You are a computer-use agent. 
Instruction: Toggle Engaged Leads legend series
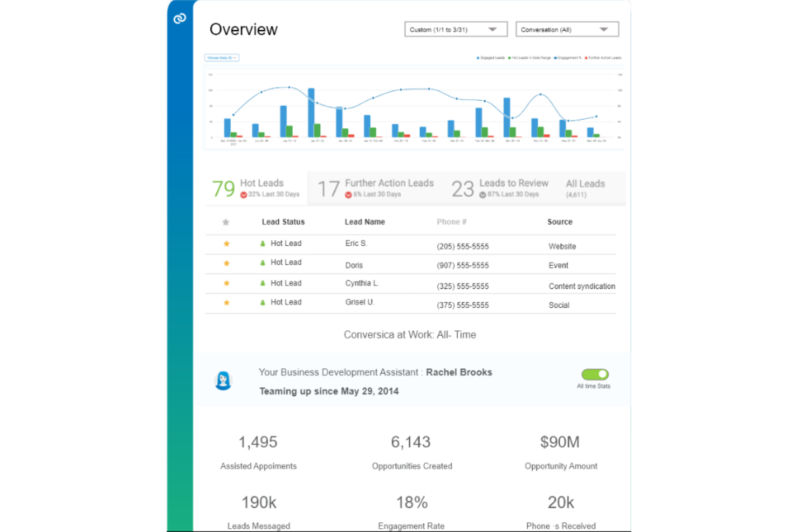(491, 58)
